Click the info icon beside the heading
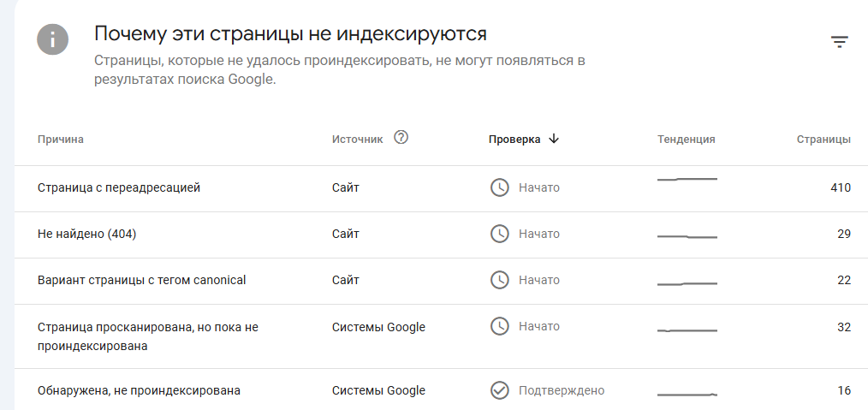Image resolution: width=868 pixels, height=410 pixels. (53, 39)
